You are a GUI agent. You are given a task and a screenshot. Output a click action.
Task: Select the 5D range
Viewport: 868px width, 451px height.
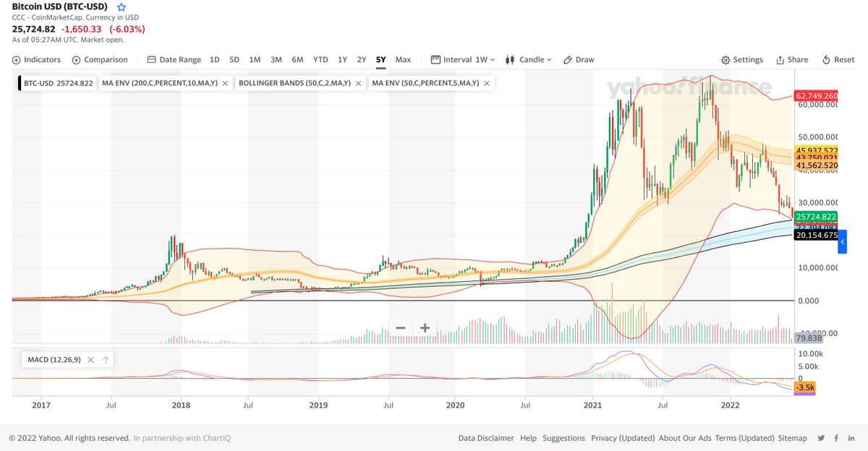pos(234,60)
